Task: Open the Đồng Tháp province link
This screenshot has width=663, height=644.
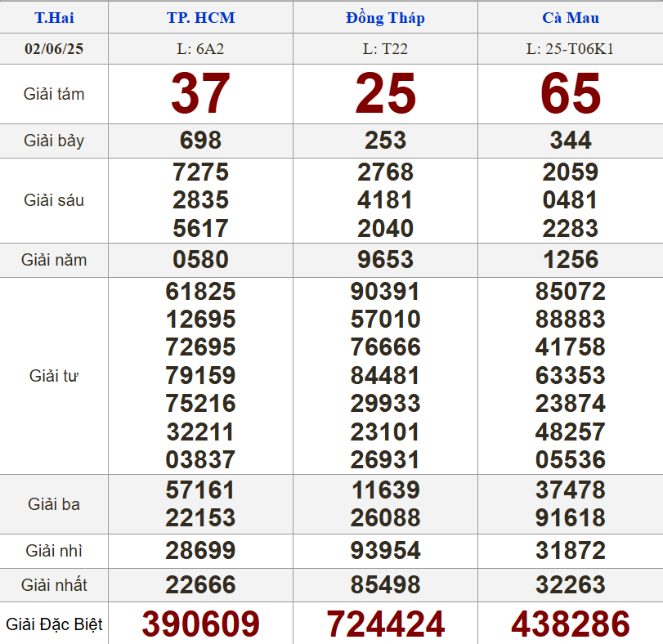Action: coord(385,18)
